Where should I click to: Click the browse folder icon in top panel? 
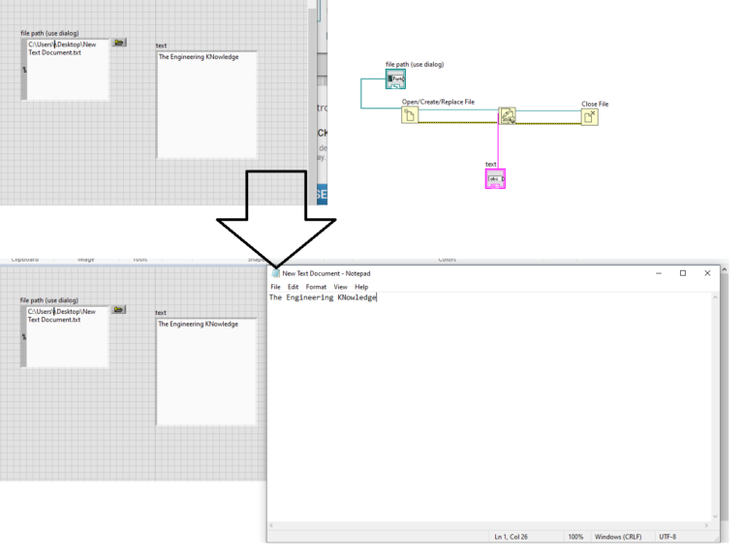[x=118, y=43]
